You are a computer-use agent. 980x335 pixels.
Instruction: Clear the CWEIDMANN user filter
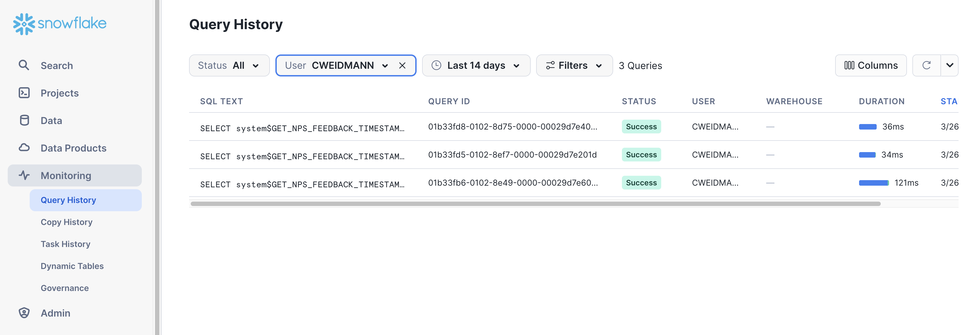(402, 65)
